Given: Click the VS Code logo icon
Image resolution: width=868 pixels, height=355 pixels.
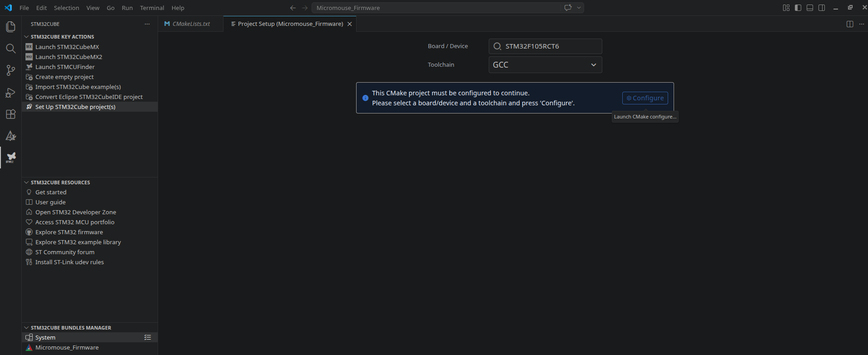Looking at the screenshot, I should click(x=8, y=8).
